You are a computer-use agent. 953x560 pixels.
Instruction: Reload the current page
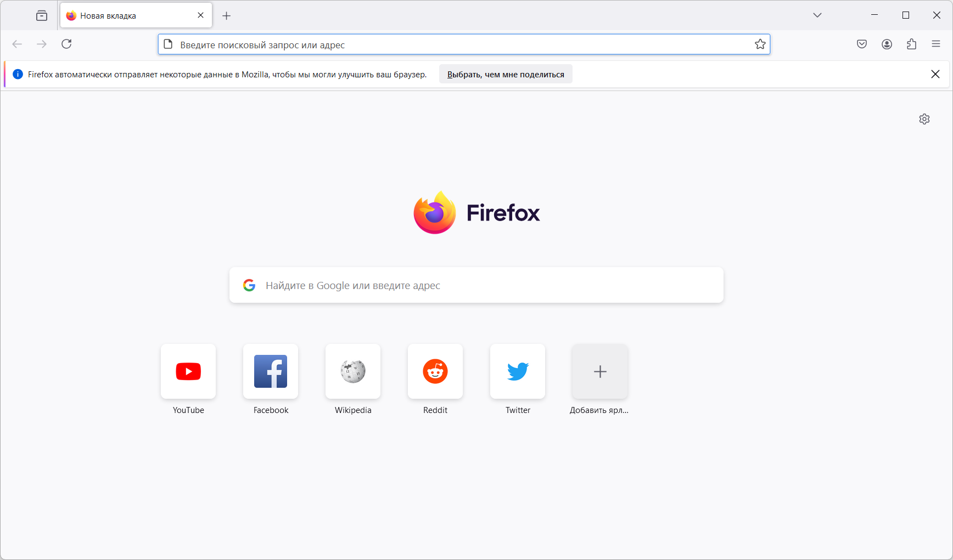[66, 44]
